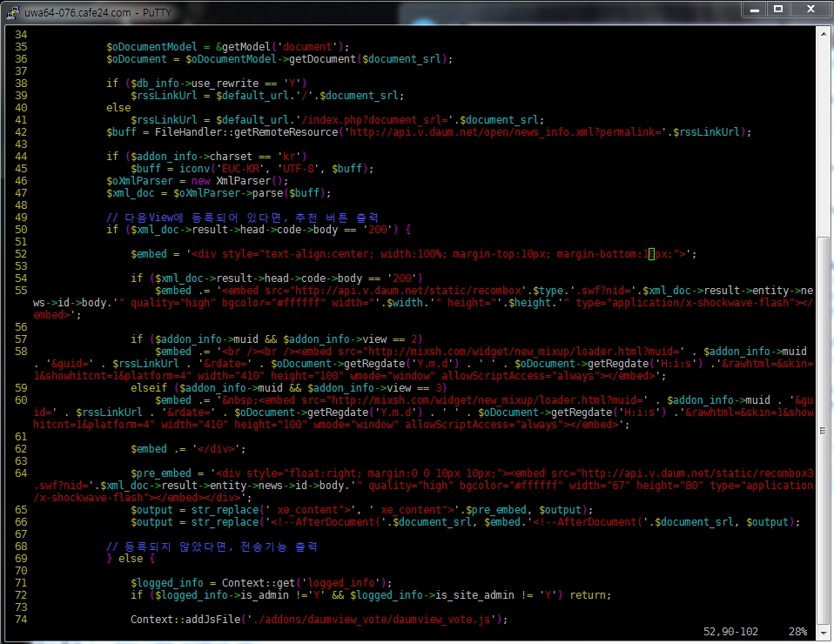
Task: Click line number 74
Action: pyautogui.click(x=21, y=620)
